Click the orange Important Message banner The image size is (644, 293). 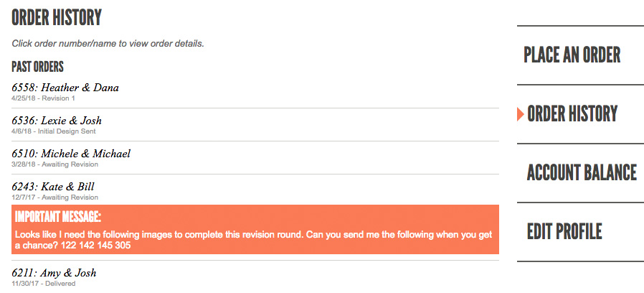coord(255,230)
